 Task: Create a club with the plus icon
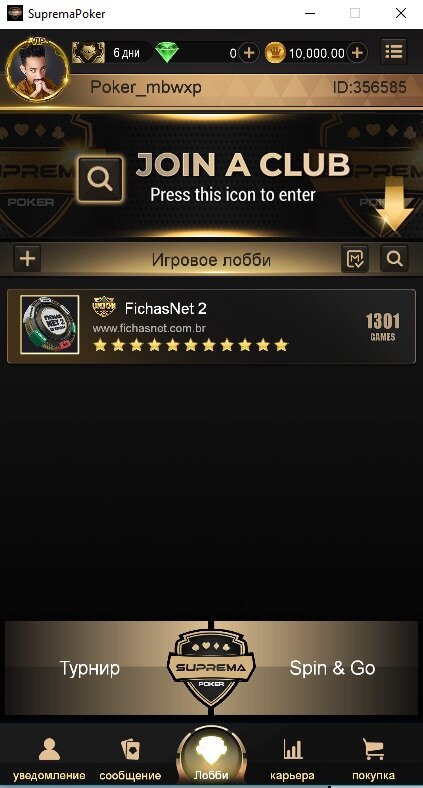(27, 259)
